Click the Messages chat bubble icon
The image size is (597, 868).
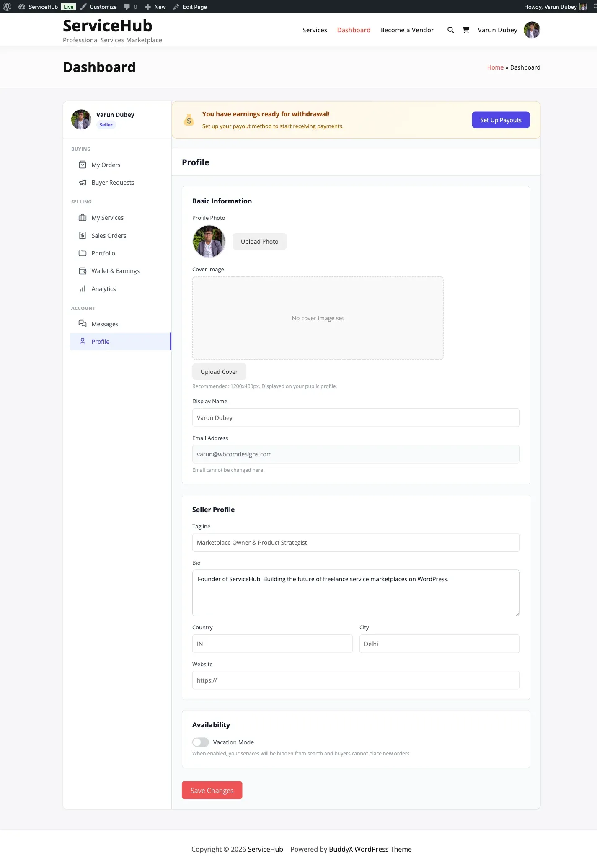point(83,324)
